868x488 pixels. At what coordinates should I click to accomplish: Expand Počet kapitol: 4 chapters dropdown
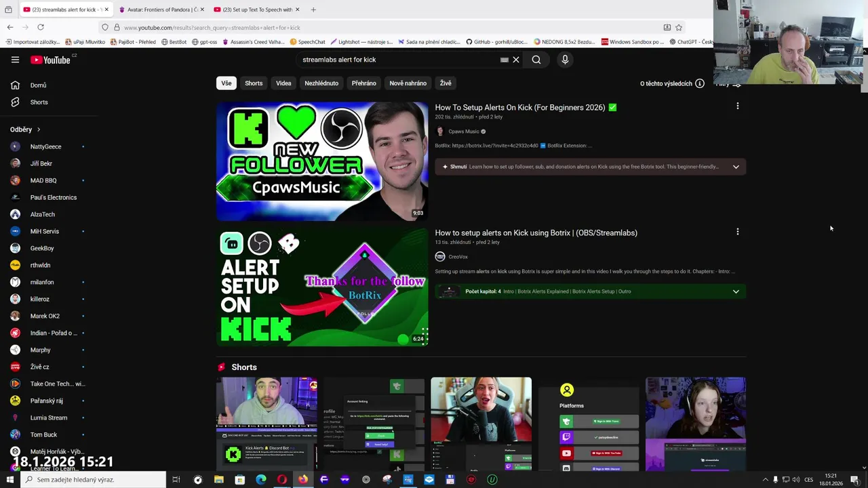coord(736,291)
